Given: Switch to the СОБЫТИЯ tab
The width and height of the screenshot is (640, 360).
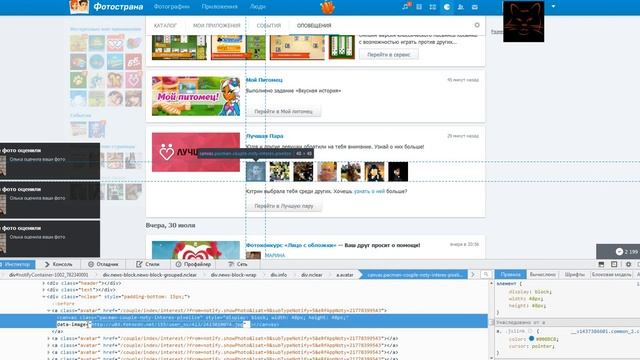Looking at the screenshot, I should 269,25.
